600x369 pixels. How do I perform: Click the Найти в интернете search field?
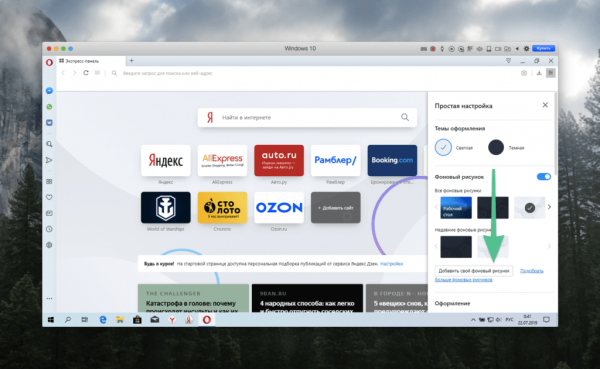point(307,117)
